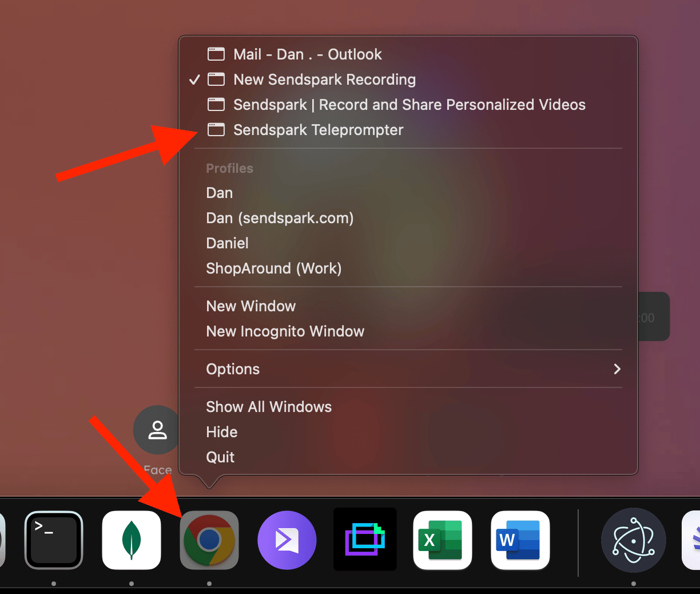
Task: Click the Face person icon button
Action: click(x=156, y=430)
